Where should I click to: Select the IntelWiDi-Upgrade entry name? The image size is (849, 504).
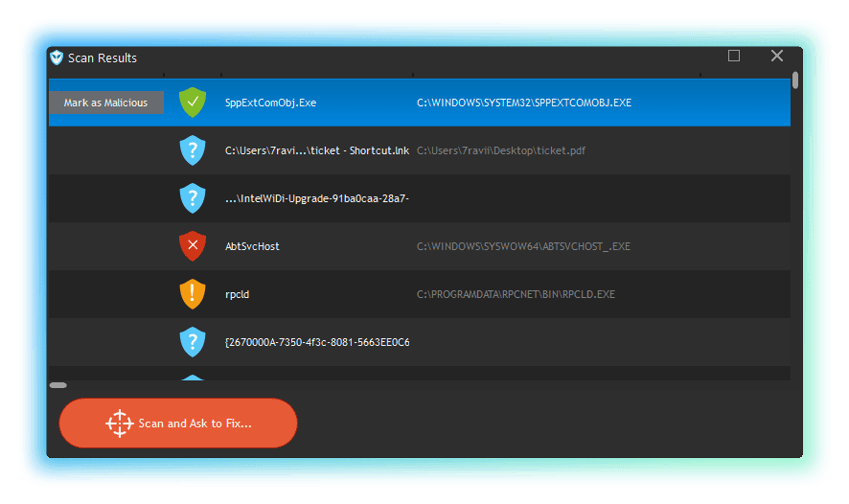click(316, 198)
